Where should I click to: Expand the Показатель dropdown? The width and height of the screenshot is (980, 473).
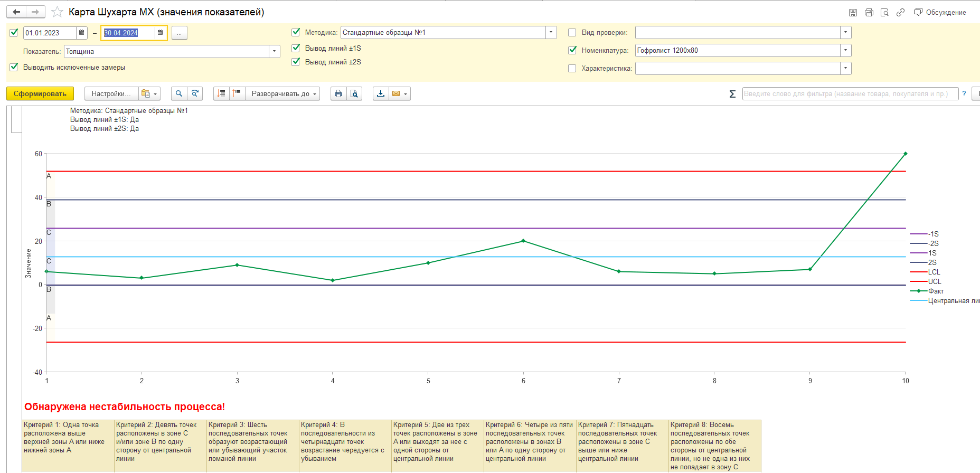click(274, 51)
